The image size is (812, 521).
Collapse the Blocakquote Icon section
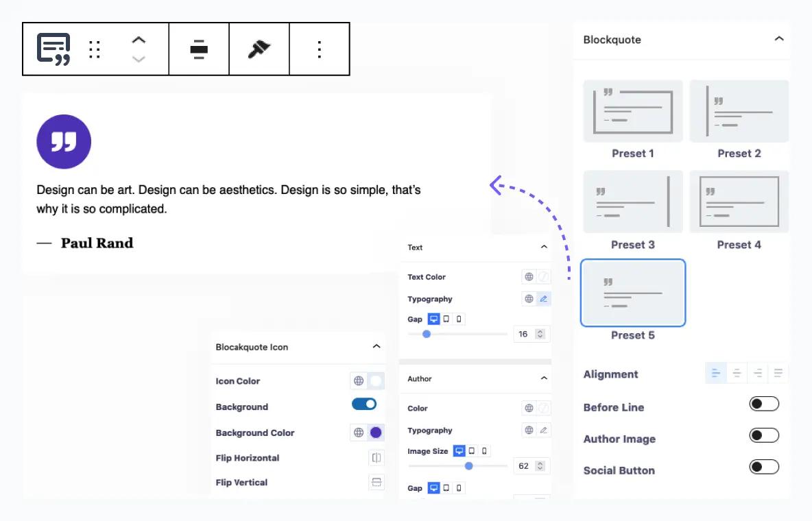[377, 347]
